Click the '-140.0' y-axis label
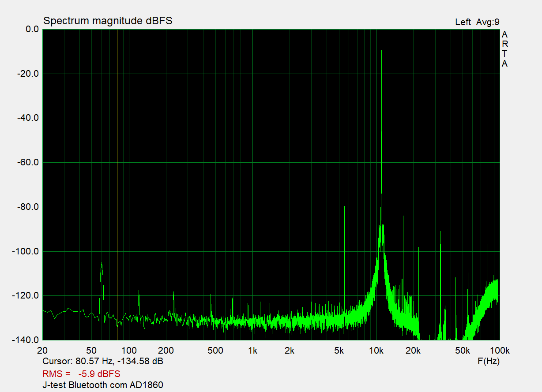 (26, 340)
